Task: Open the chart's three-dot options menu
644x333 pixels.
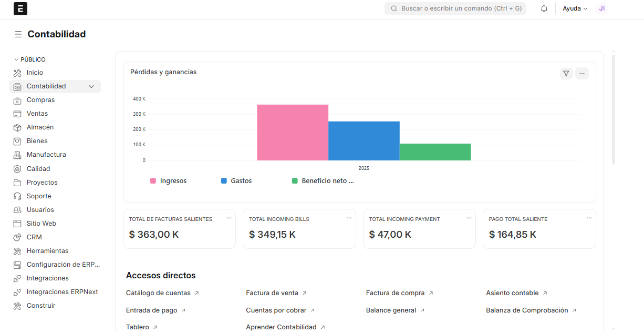Action: tap(581, 74)
